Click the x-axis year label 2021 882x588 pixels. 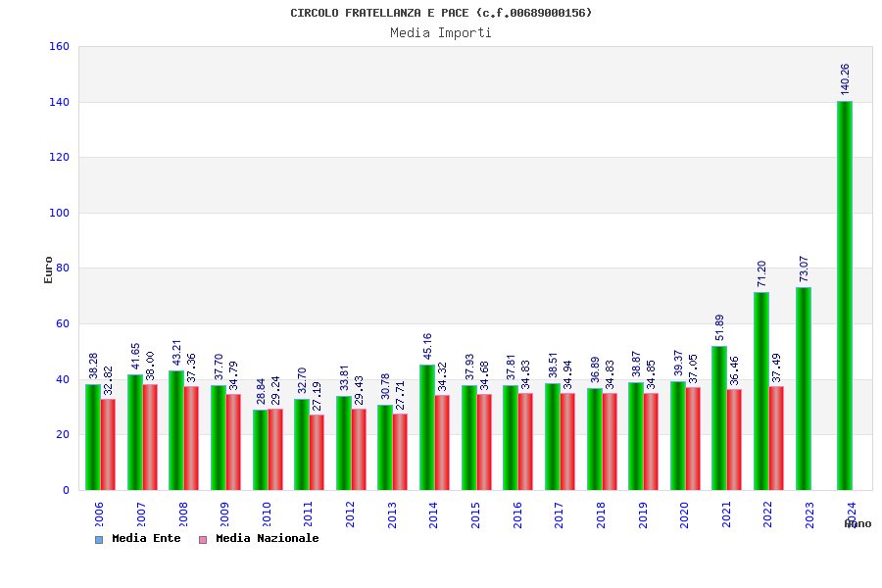pos(726,514)
